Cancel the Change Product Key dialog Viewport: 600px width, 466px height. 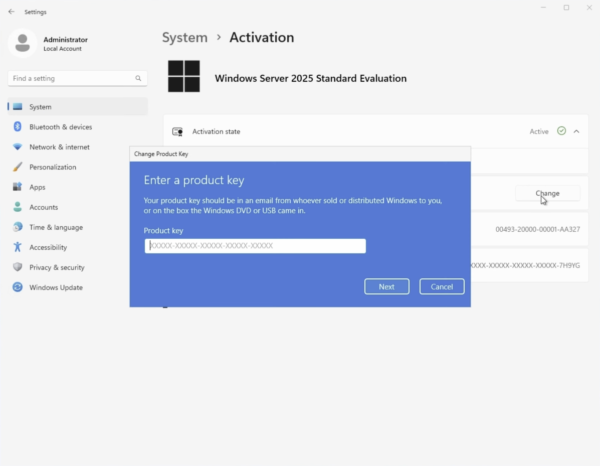pos(442,287)
